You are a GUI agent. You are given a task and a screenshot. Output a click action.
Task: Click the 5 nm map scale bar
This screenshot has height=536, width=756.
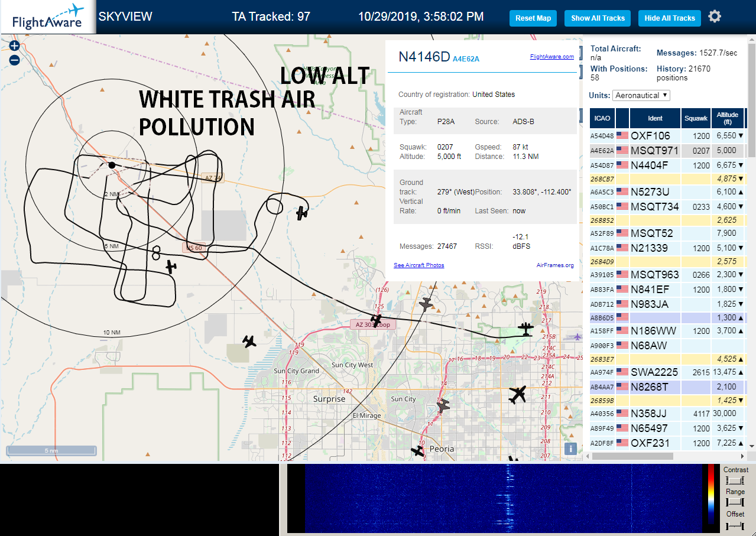click(x=51, y=451)
